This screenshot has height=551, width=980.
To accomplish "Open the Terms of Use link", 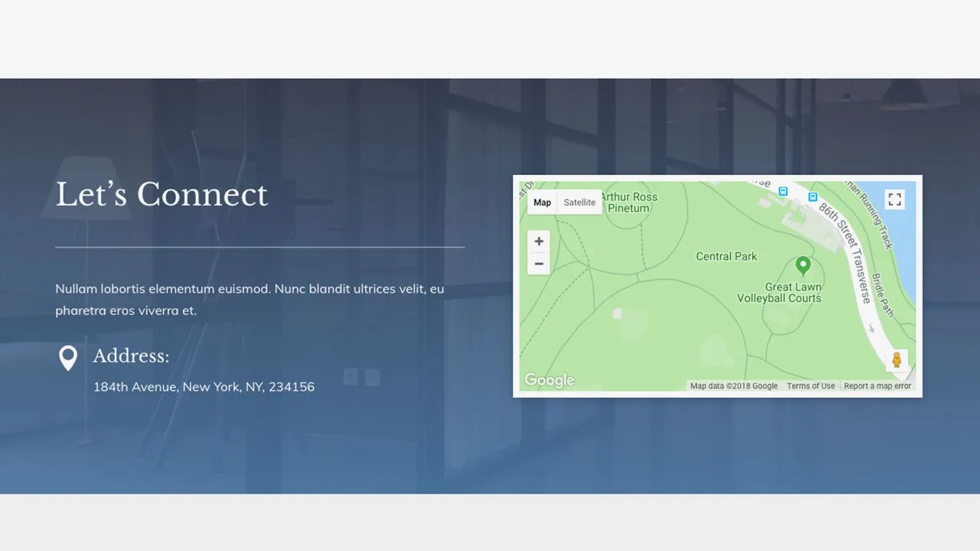I will click(x=811, y=386).
